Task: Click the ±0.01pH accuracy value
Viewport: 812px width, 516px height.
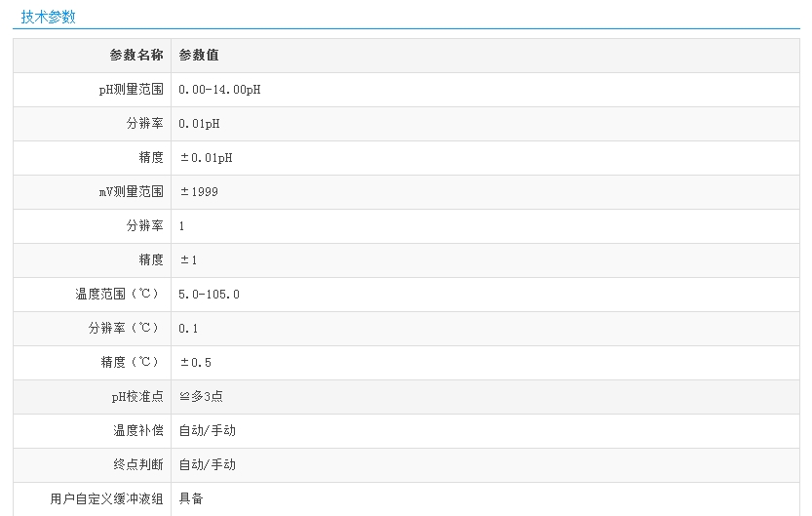Action: [206, 158]
